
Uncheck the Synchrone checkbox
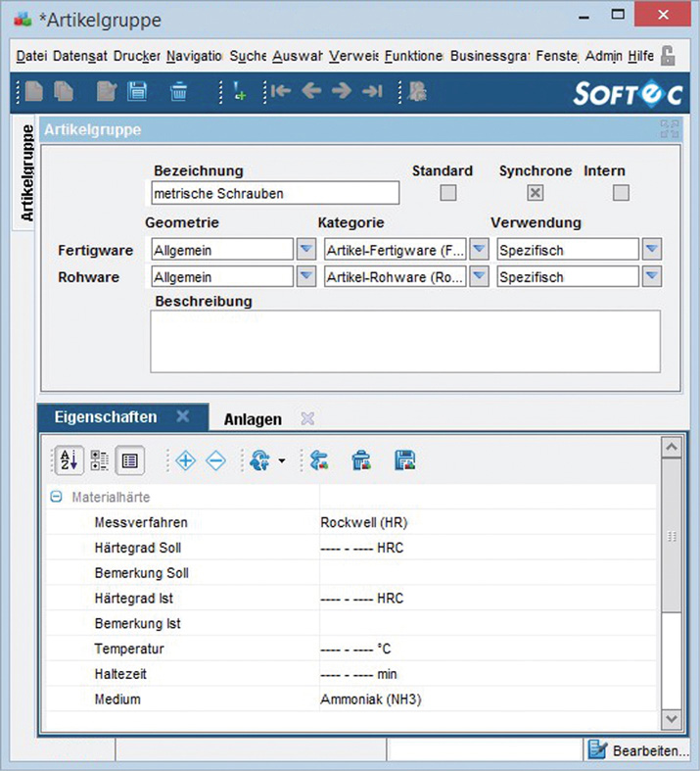tap(535, 193)
